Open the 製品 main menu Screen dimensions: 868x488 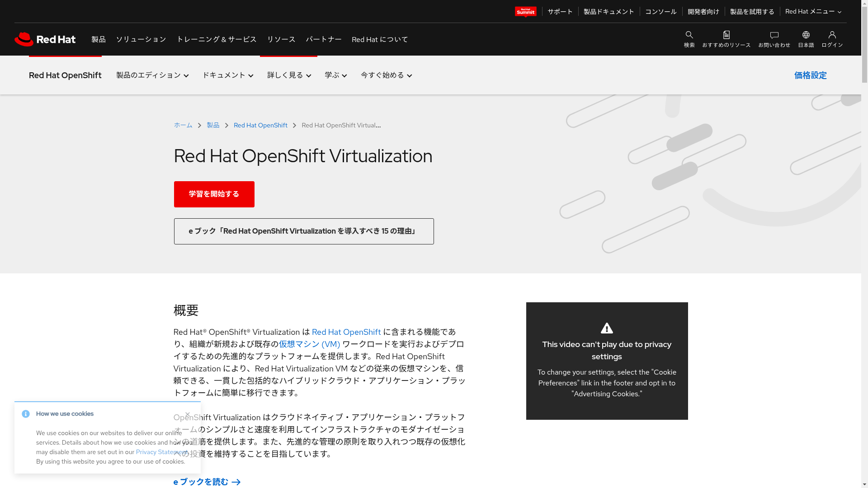tap(99, 39)
